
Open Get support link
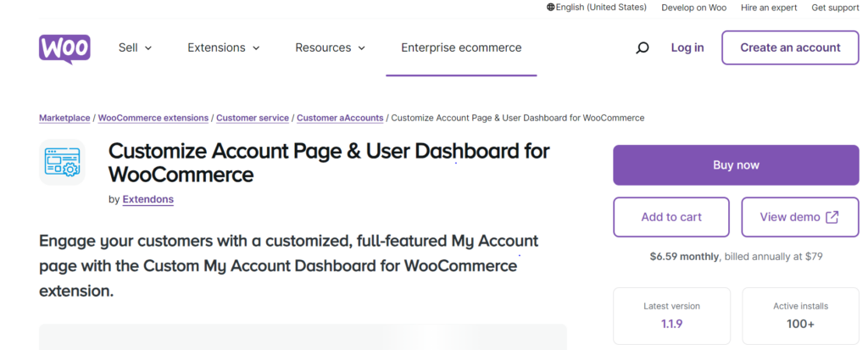click(x=835, y=8)
